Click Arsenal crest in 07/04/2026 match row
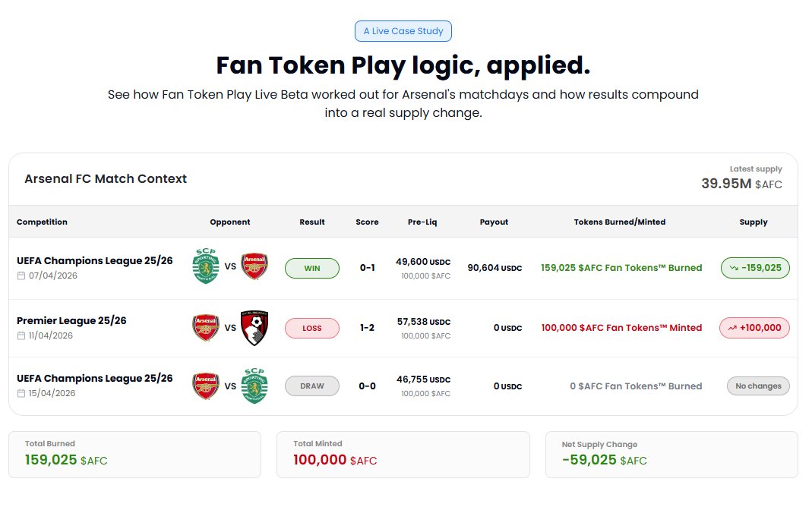 pos(254,266)
